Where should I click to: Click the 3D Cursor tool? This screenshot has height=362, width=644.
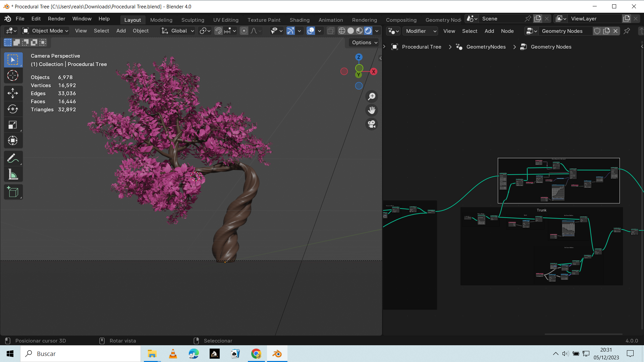point(13,75)
